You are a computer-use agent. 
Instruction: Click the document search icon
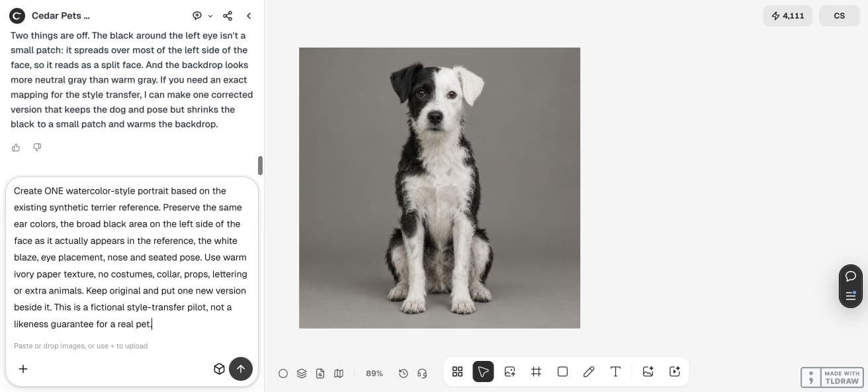pyautogui.click(x=320, y=373)
